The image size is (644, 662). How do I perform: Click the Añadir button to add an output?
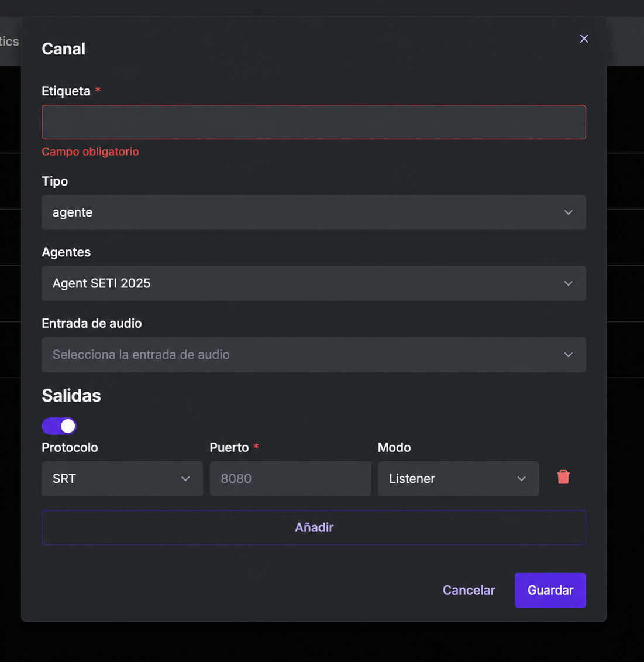[x=314, y=527]
